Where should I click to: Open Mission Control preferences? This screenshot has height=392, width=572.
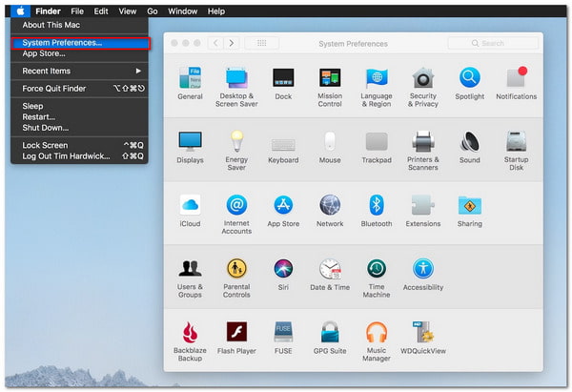pyautogui.click(x=330, y=87)
